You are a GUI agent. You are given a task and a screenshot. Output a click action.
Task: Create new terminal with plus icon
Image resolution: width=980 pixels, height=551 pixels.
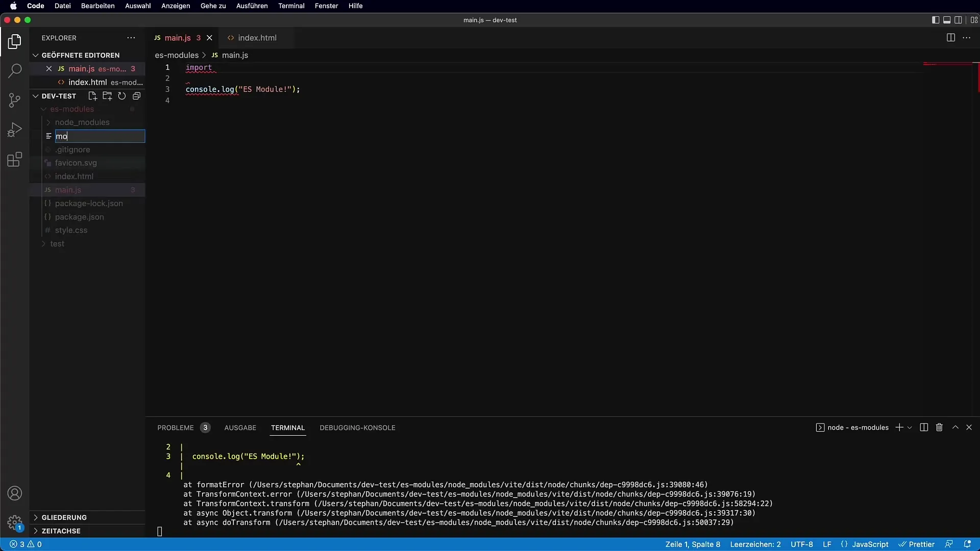click(x=899, y=428)
